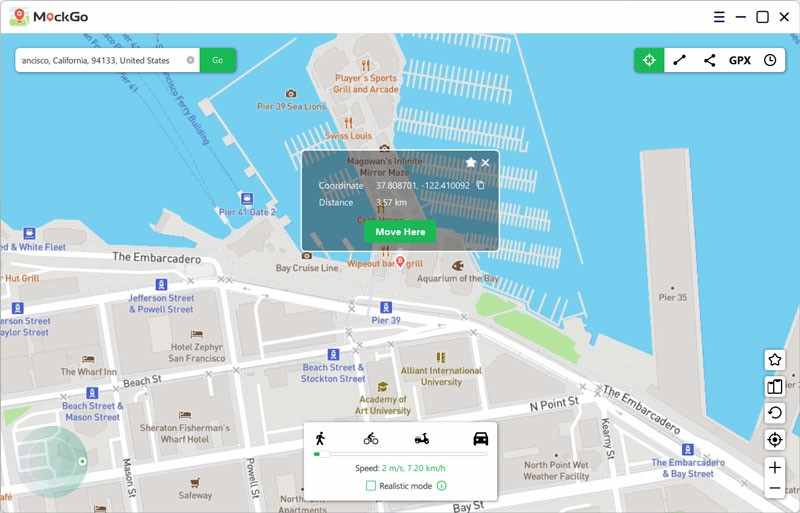Screen dimensions: 800x513
Task: Click Jefferson Street & Powell Street stop icon
Action: click(x=161, y=285)
